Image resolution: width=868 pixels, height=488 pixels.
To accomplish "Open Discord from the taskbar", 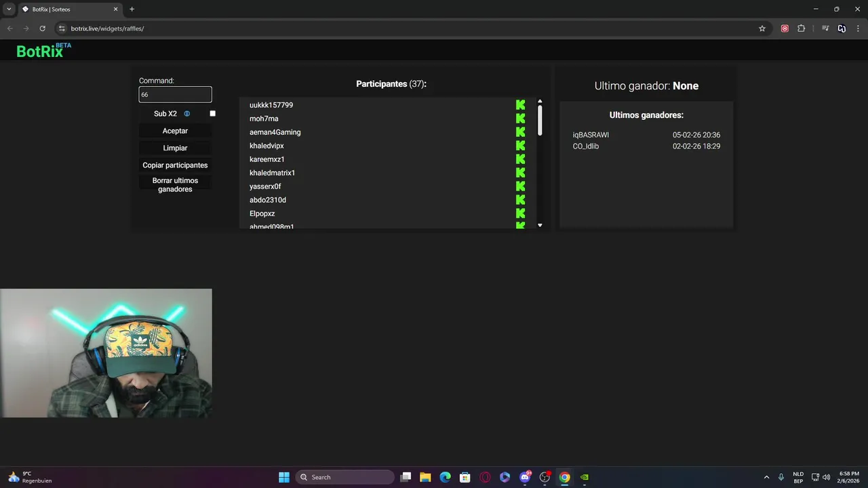I will point(525,477).
